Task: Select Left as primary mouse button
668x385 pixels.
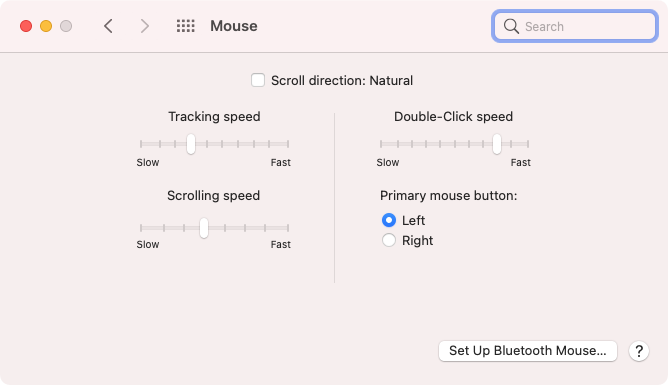Action: pyautogui.click(x=389, y=220)
